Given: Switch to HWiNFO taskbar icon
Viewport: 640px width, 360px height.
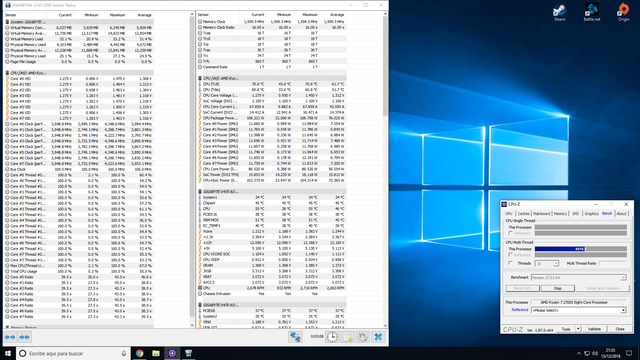Looking at the screenshot, I should [189, 353].
